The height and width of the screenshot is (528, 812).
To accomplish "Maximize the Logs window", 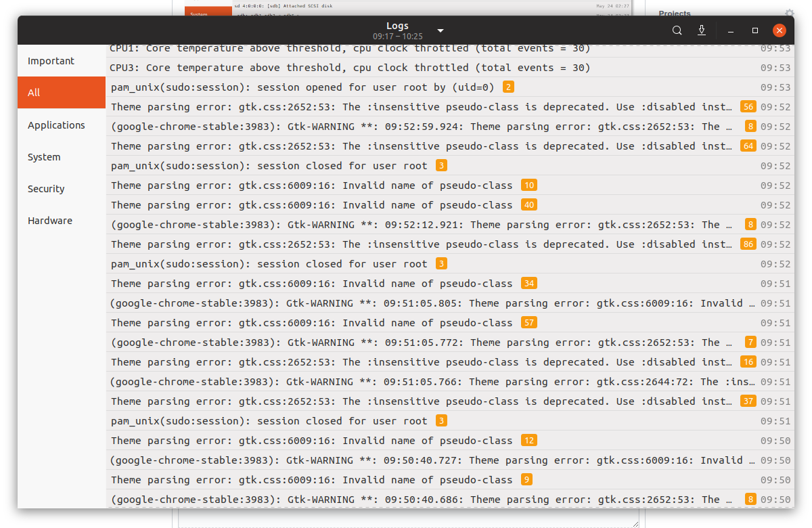I will point(755,30).
